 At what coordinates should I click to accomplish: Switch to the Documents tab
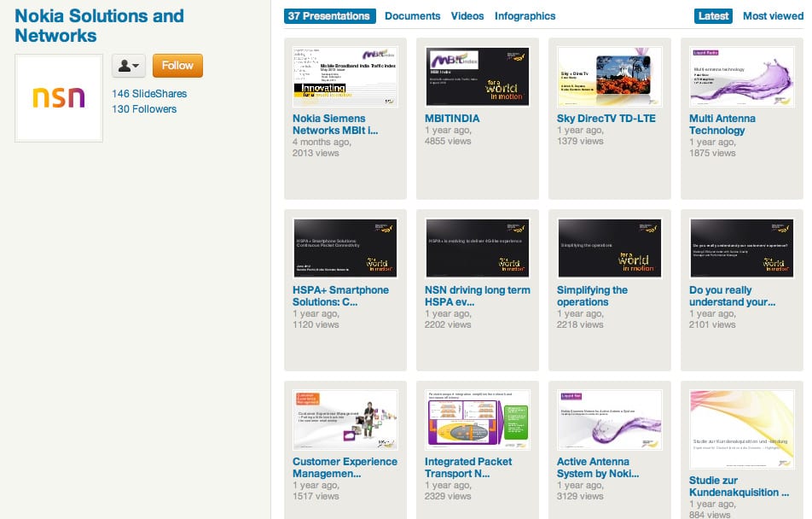[412, 16]
